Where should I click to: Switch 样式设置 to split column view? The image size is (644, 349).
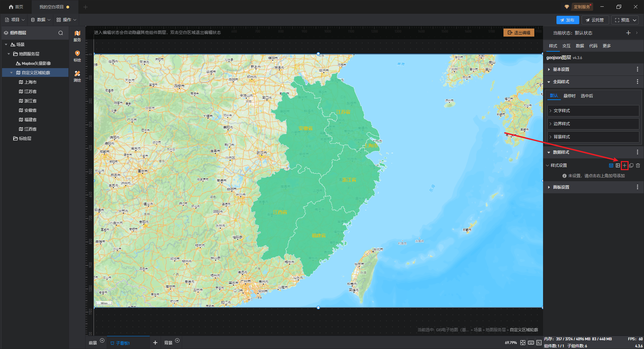pos(618,165)
